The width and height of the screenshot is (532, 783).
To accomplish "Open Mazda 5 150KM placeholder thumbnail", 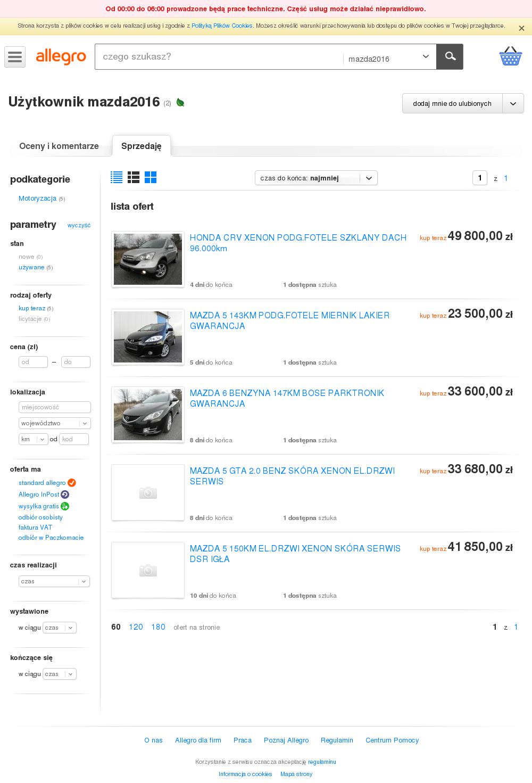I will (148, 570).
